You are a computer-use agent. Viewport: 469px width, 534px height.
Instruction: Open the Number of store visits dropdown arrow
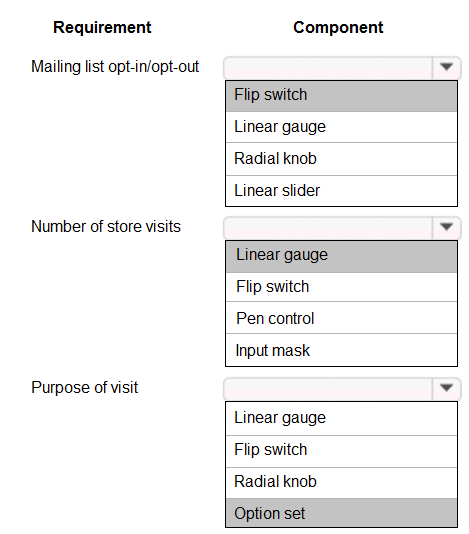tap(446, 227)
